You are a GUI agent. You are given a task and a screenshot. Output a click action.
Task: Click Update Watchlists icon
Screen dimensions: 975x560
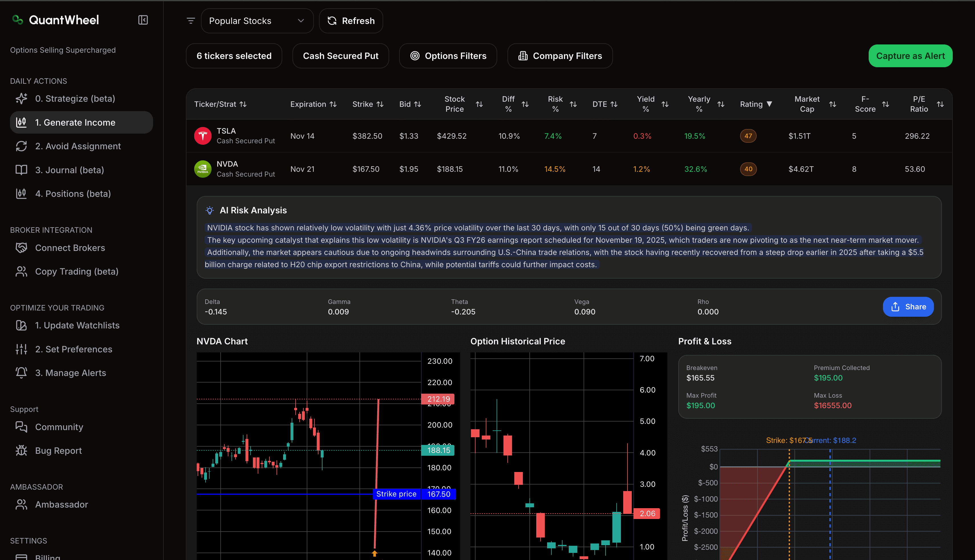(x=21, y=325)
